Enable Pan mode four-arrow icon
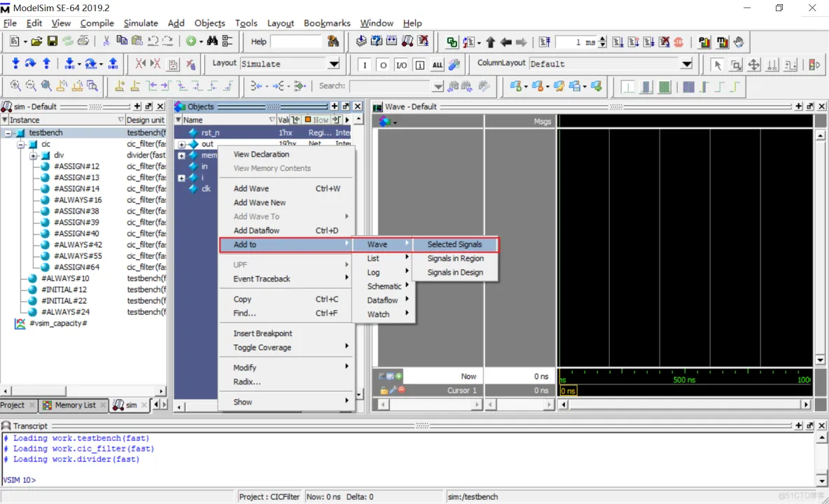 pos(754,64)
